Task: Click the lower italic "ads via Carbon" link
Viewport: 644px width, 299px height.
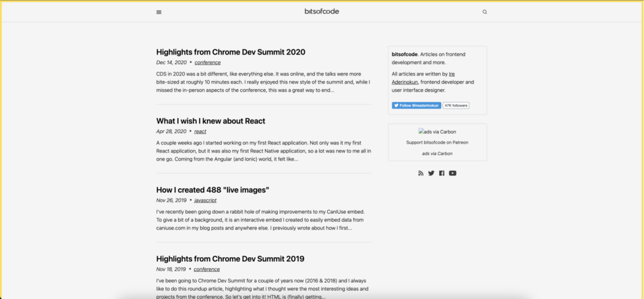Action: 437,153
